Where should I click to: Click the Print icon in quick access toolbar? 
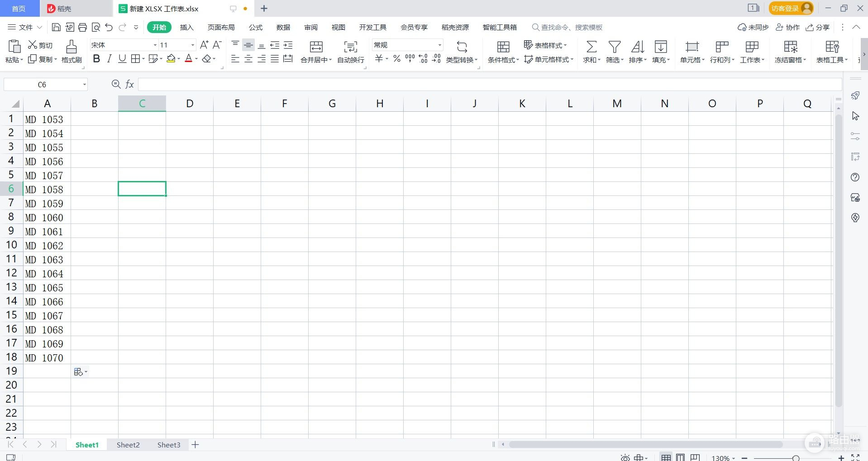pyautogui.click(x=82, y=27)
